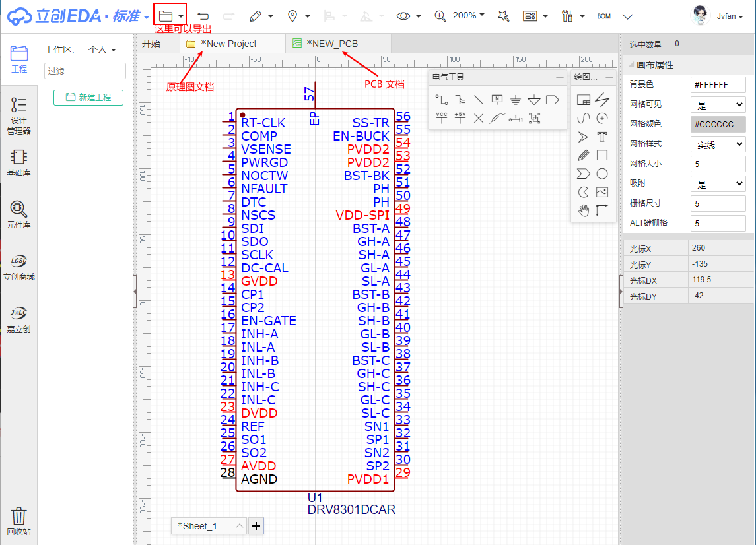Screen dimensions: 756x545
Task: Collapse the right properties panel handle
Action: 621,291
